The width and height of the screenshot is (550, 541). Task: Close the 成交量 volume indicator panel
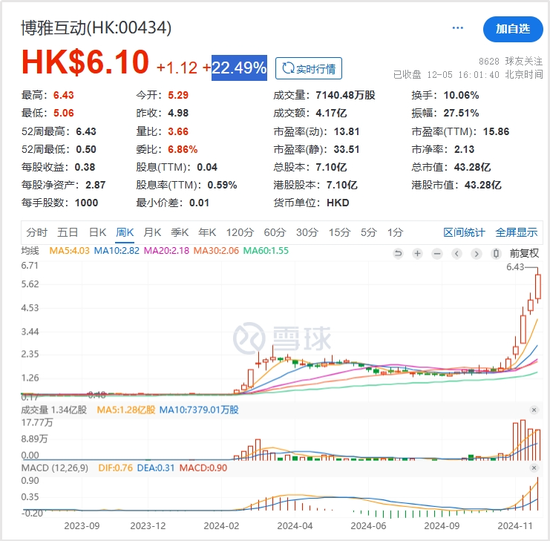(x=534, y=410)
